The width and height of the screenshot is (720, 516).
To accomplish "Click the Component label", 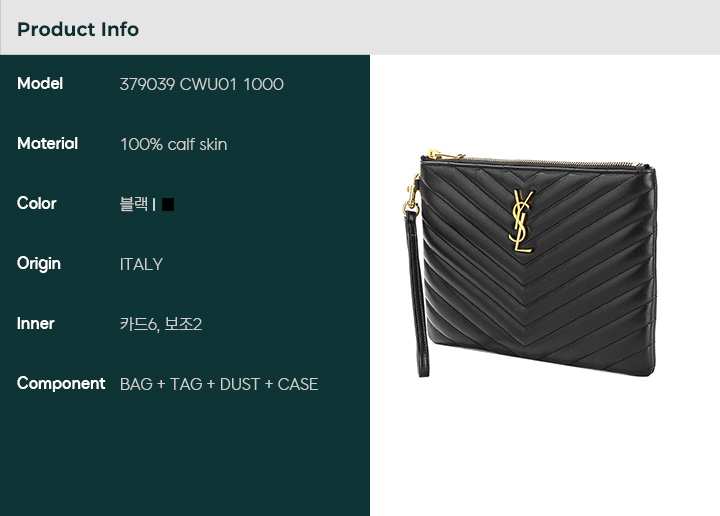I will (x=61, y=384).
